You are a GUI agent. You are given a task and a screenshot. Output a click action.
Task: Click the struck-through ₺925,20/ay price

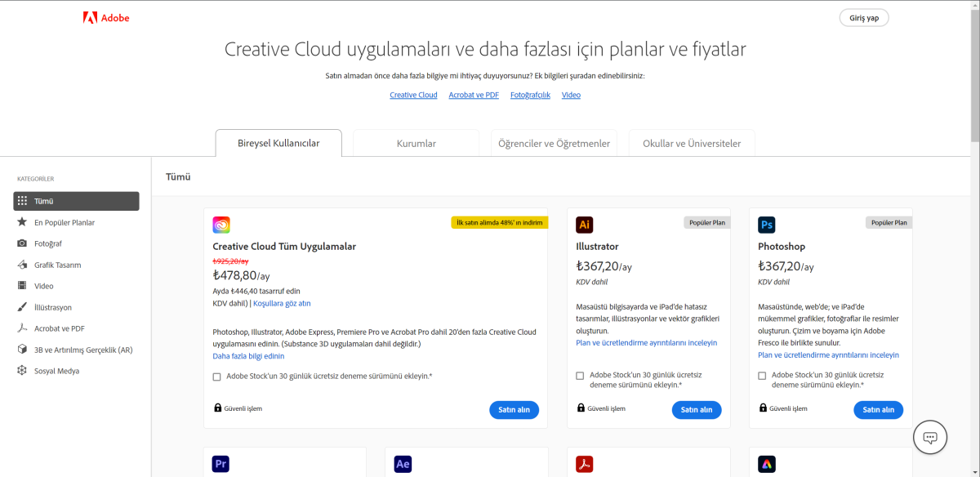click(x=230, y=261)
